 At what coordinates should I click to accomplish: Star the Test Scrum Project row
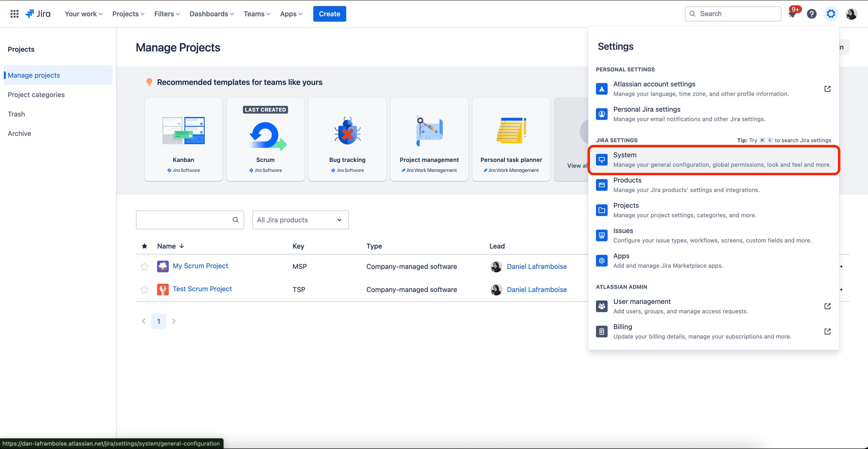[x=145, y=290]
